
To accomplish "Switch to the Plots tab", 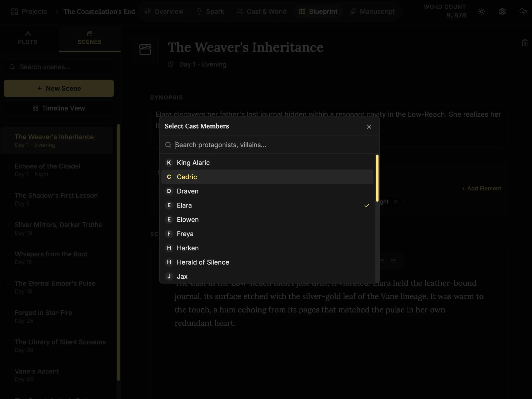I will (x=28, y=38).
